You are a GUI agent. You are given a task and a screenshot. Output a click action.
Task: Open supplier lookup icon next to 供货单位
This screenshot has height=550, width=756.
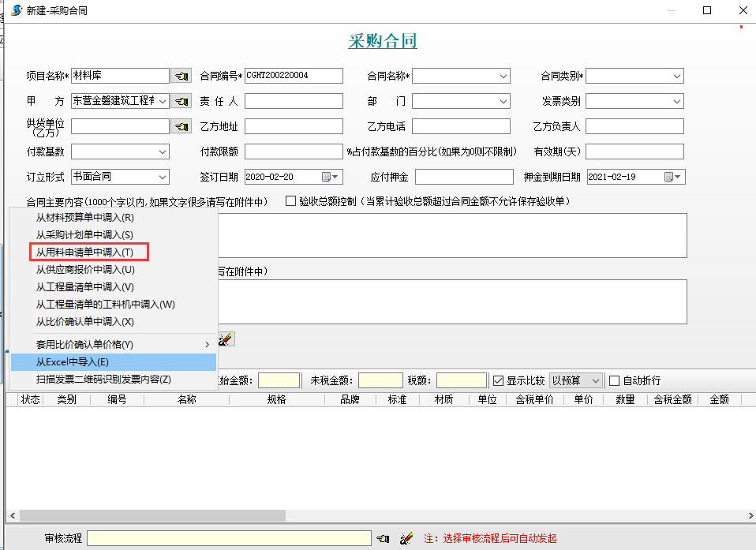coord(182,126)
